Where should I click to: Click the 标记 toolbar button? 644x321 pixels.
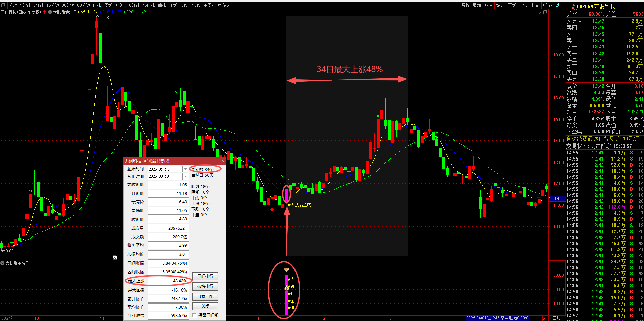point(536,5)
